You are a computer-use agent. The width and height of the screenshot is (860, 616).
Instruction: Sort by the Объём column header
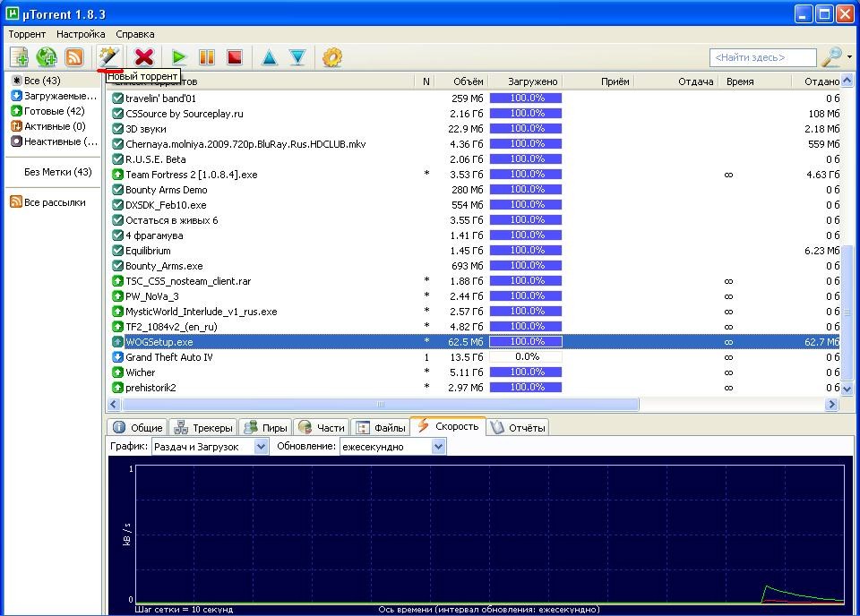click(x=460, y=81)
